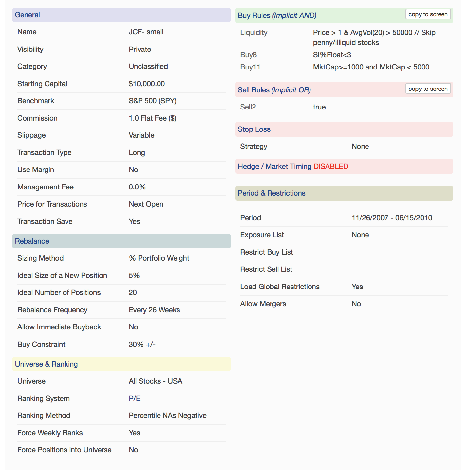Click the Universe & Ranking header
The image size is (469, 476).
(46, 364)
